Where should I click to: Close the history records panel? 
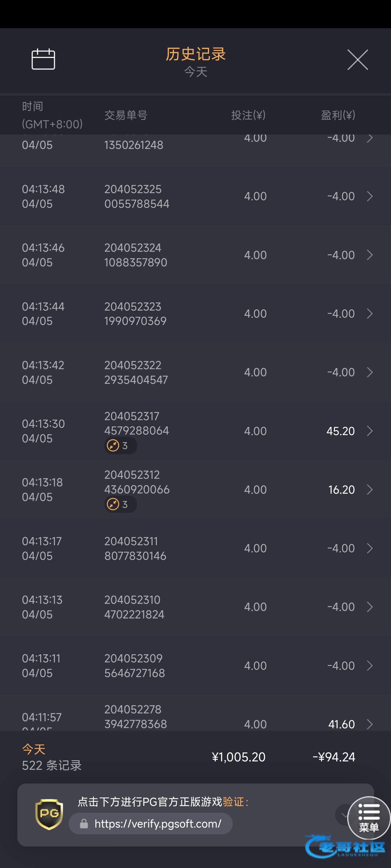click(x=358, y=60)
